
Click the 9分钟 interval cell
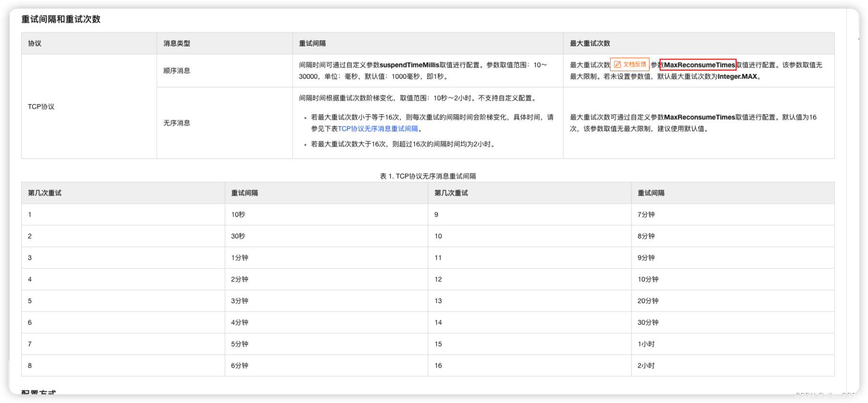point(733,258)
